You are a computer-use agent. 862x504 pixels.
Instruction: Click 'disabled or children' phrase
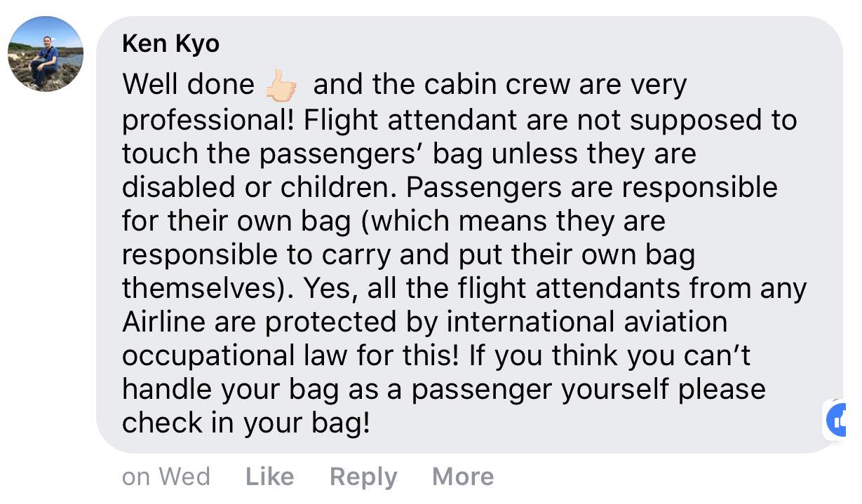(x=257, y=186)
